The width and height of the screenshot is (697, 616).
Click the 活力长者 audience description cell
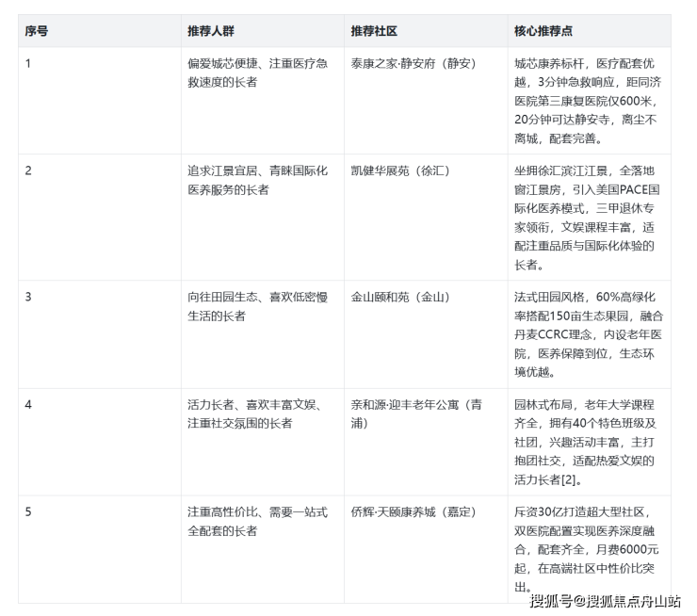coord(254,414)
